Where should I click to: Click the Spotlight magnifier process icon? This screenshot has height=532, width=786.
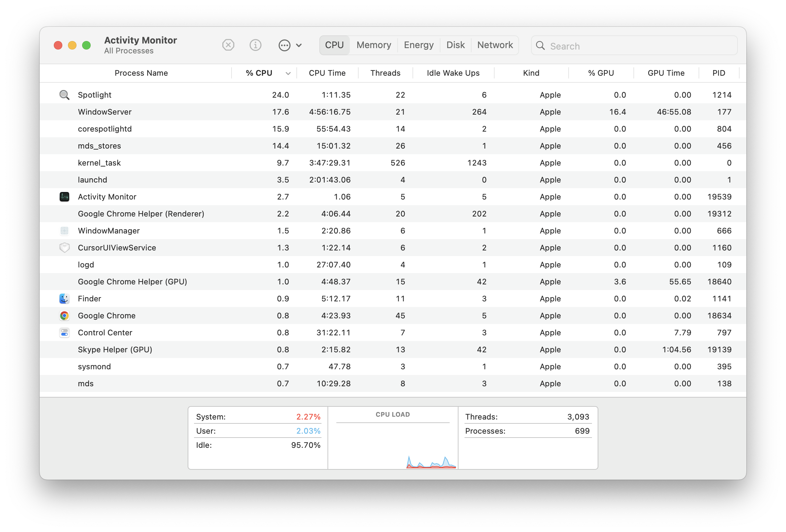tap(64, 95)
